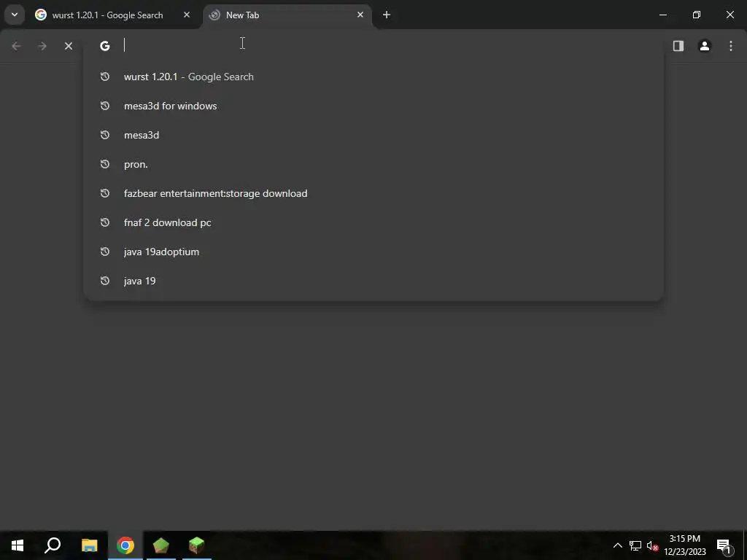Minimize the Chrome window
Screen dimensions: 747x560
coord(662,15)
